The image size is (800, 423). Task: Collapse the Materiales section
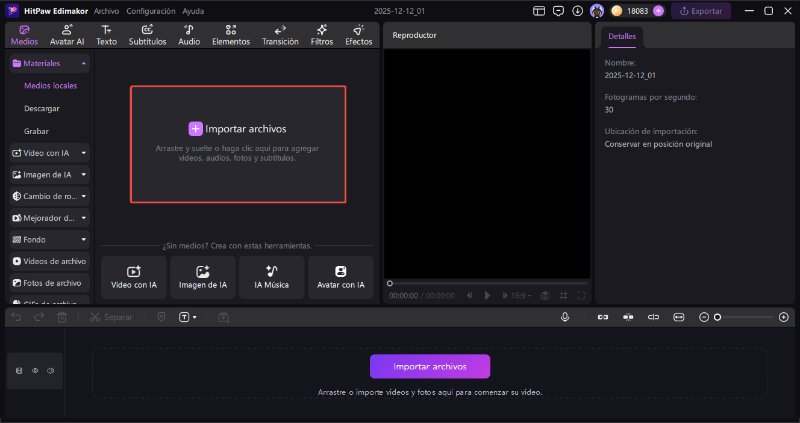[84, 63]
